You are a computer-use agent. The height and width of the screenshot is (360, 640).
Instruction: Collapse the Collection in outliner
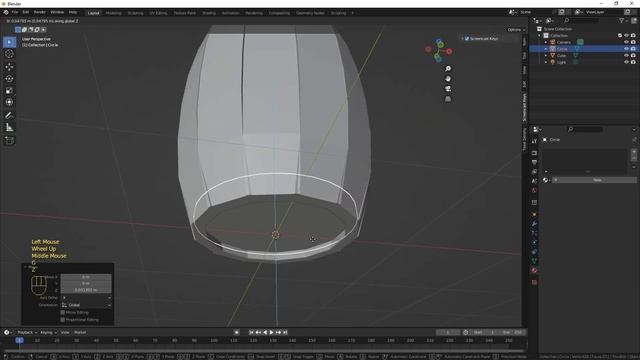point(540,36)
